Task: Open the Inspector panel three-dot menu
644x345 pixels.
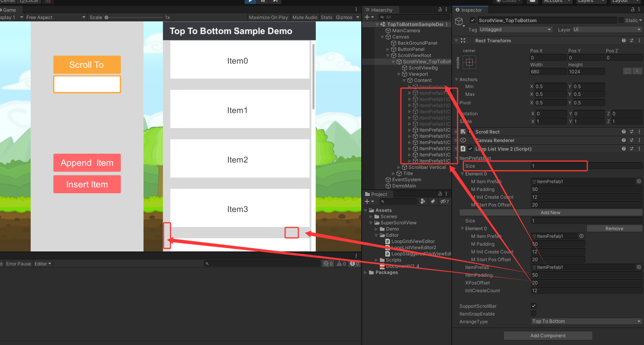Action: coord(639,9)
